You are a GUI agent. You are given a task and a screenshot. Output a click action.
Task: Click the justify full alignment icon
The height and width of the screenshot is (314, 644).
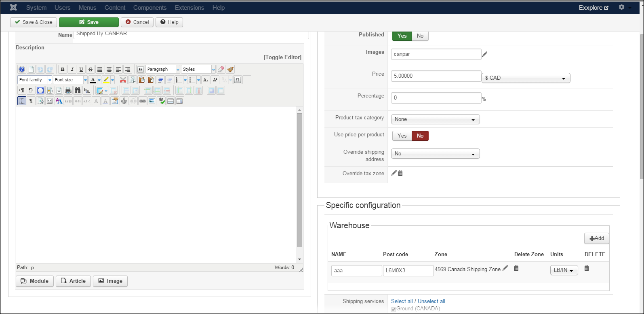(x=100, y=69)
